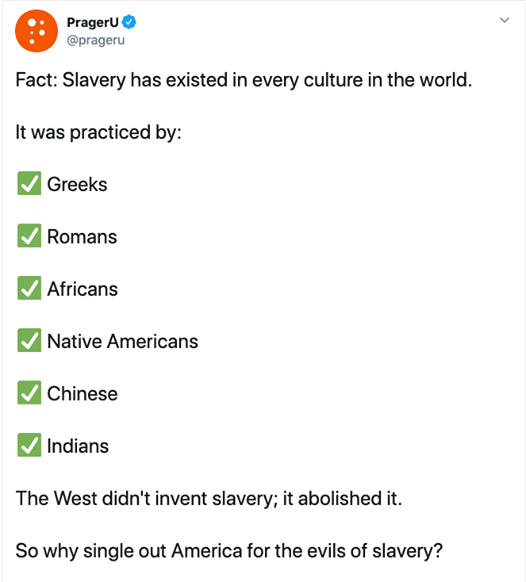
Task: Click the Native Americans list text
Action: 122,341
